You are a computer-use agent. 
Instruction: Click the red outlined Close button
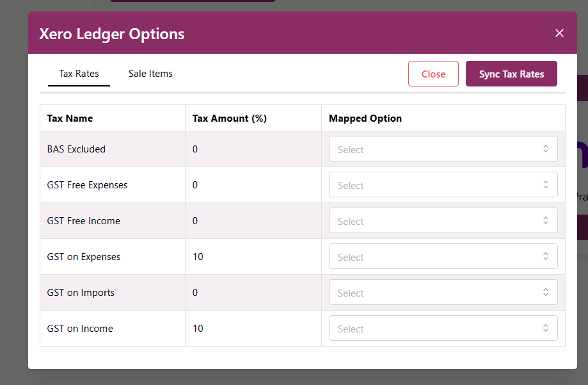(x=433, y=74)
